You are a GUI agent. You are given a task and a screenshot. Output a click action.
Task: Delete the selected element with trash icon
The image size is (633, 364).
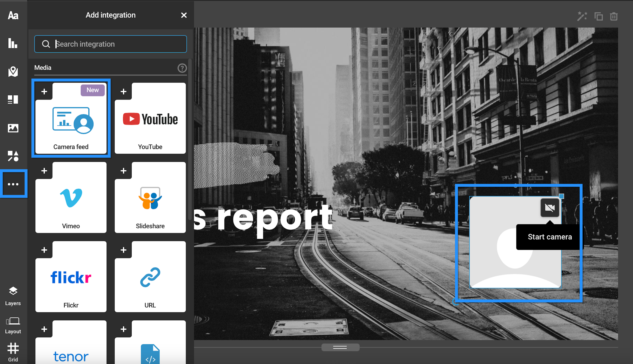[x=614, y=17]
